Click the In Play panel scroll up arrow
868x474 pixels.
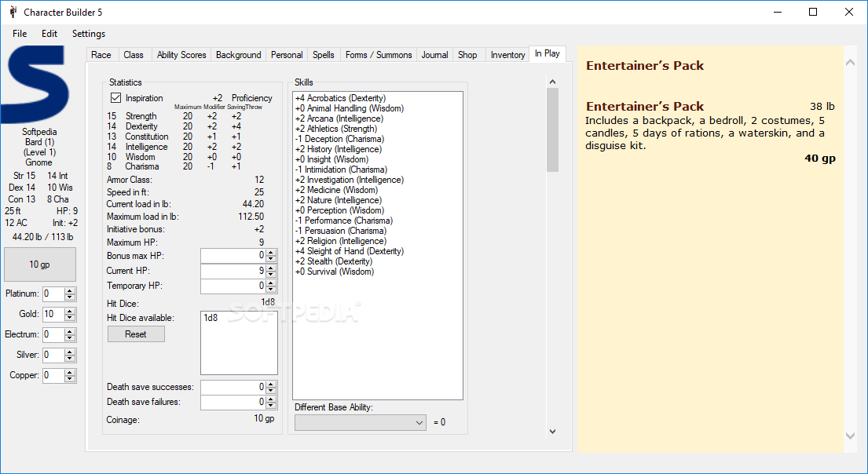tap(552, 82)
